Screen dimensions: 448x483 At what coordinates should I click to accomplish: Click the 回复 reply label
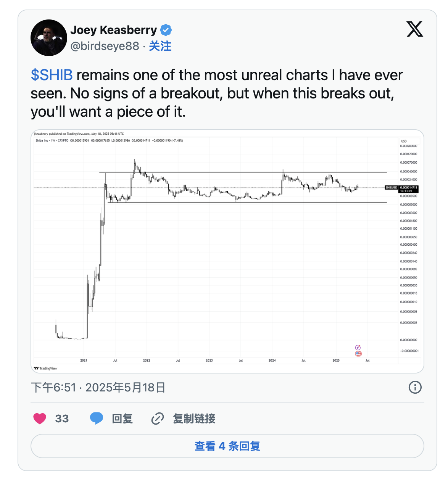coord(122,419)
